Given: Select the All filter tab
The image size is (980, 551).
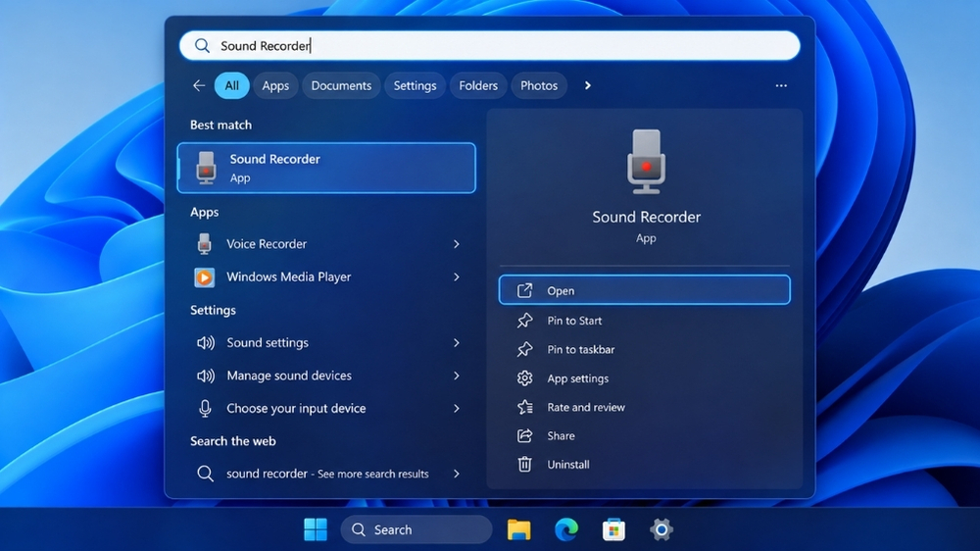Looking at the screenshot, I should click(232, 85).
